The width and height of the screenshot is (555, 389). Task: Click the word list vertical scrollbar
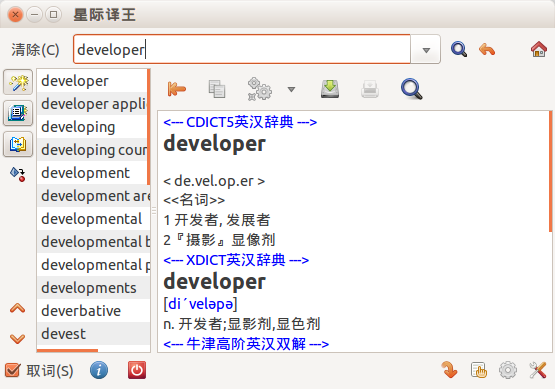tap(149, 127)
